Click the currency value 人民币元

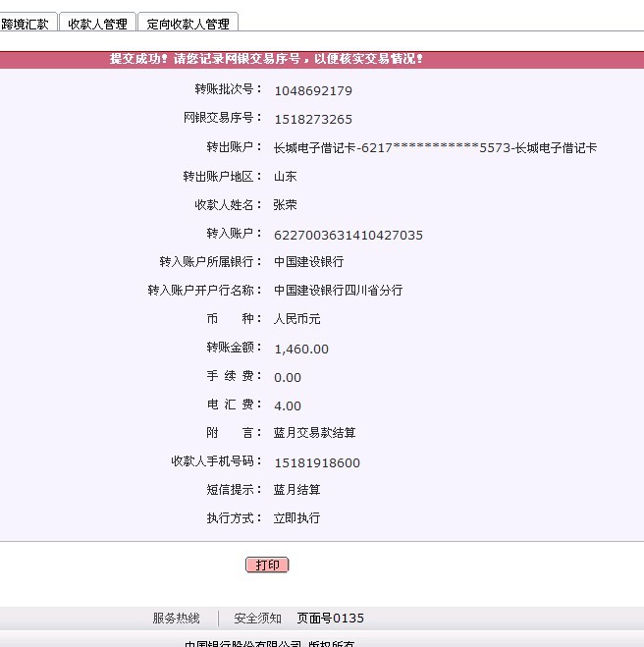click(x=296, y=319)
